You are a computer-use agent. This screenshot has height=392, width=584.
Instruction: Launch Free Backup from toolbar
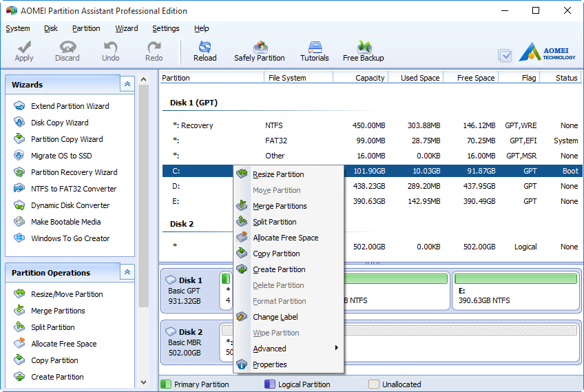363,52
